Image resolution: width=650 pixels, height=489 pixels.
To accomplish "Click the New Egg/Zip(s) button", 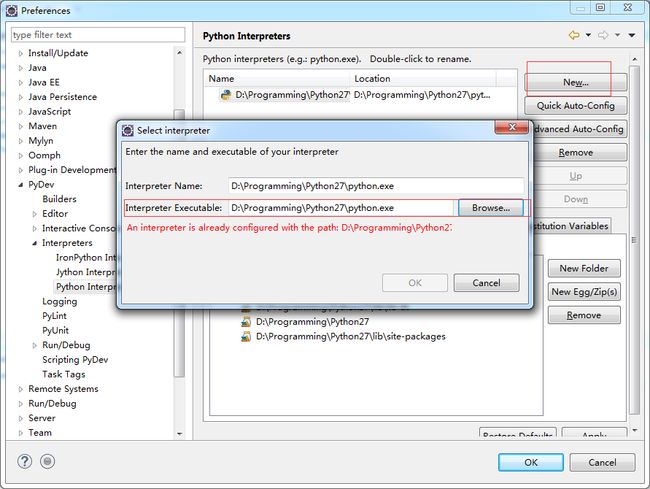I will click(584, 292).
